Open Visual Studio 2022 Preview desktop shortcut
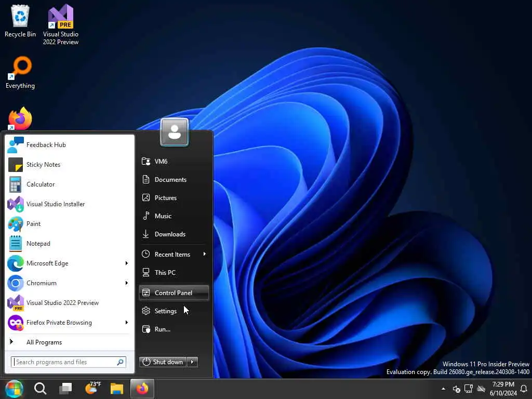Screen dimensions: 532x399 [61, 24]
